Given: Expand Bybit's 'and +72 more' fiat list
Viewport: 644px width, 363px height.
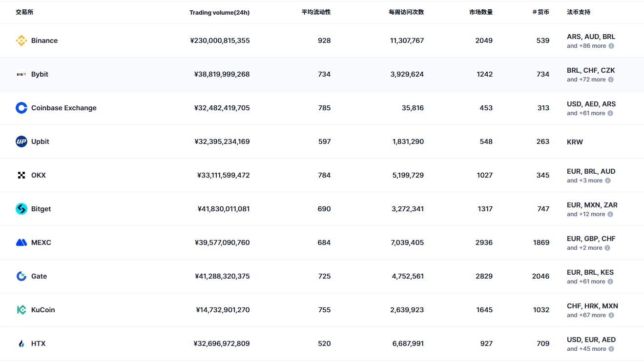Looking at the screenshot, I should tap(586, 80).
